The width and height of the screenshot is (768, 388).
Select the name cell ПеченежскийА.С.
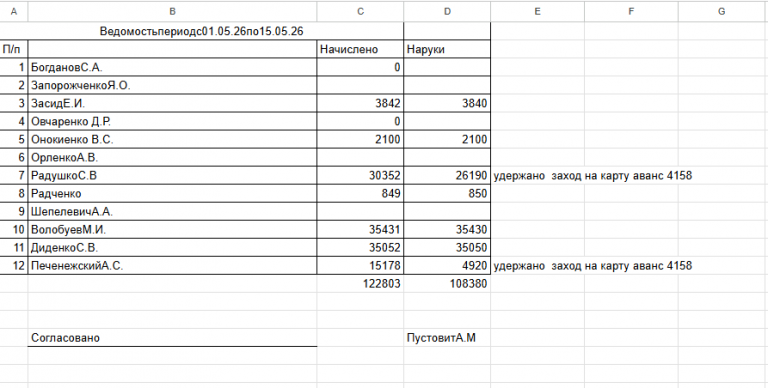pos(172,266)
